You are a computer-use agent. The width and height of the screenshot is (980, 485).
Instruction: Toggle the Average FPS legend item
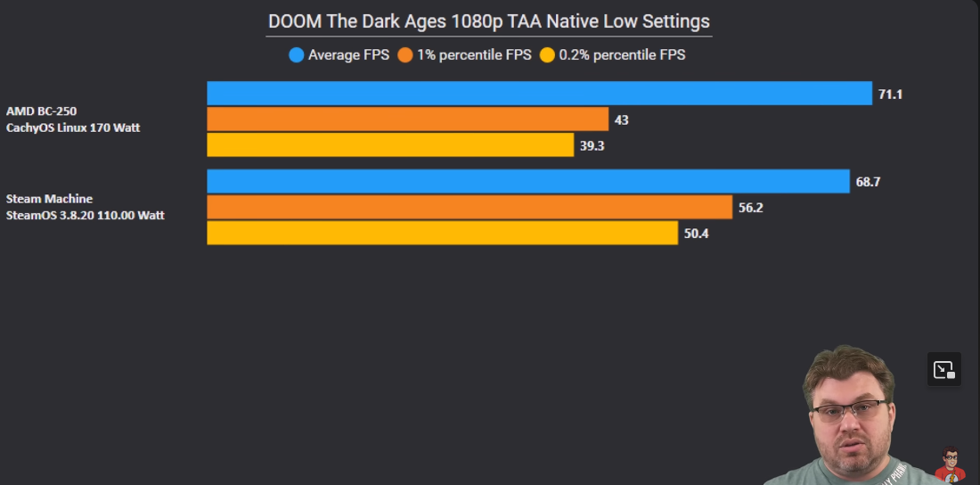(x=339, y=55)
